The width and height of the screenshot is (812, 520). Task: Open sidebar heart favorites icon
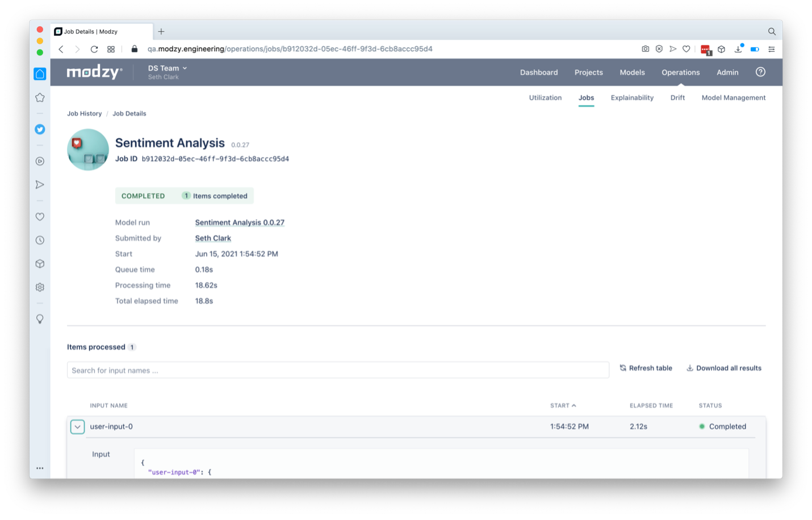pos(40,217)
